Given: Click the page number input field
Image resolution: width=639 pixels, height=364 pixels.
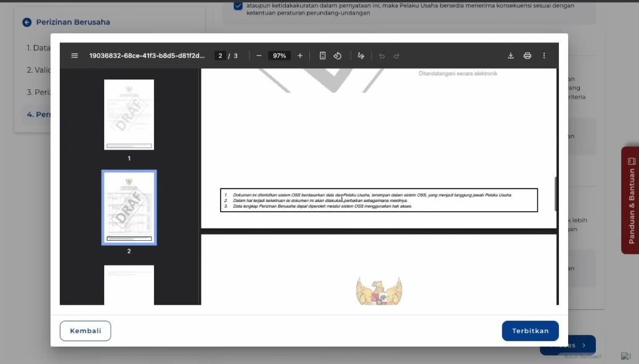Looking at the screenshot, I should pos(220,55).
